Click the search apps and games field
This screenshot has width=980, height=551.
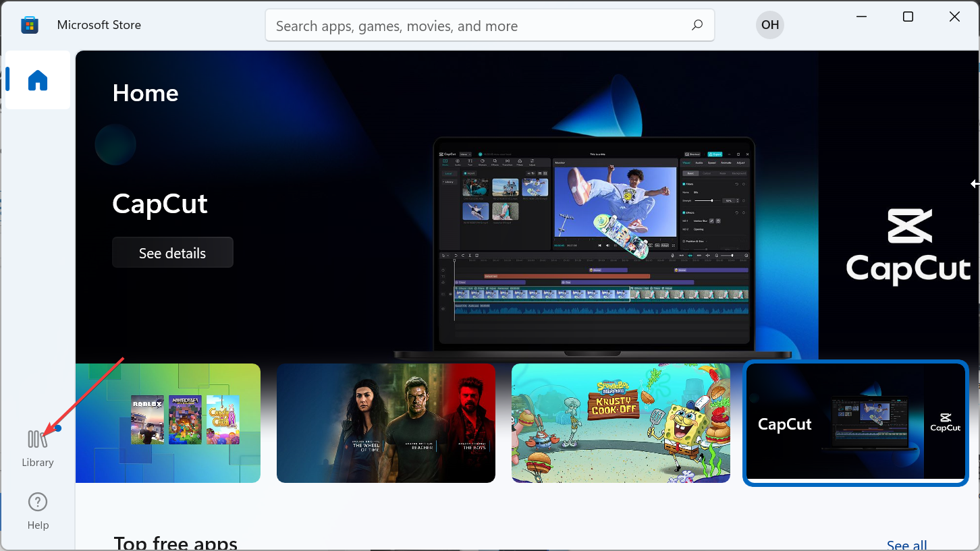tap(490, 26)
